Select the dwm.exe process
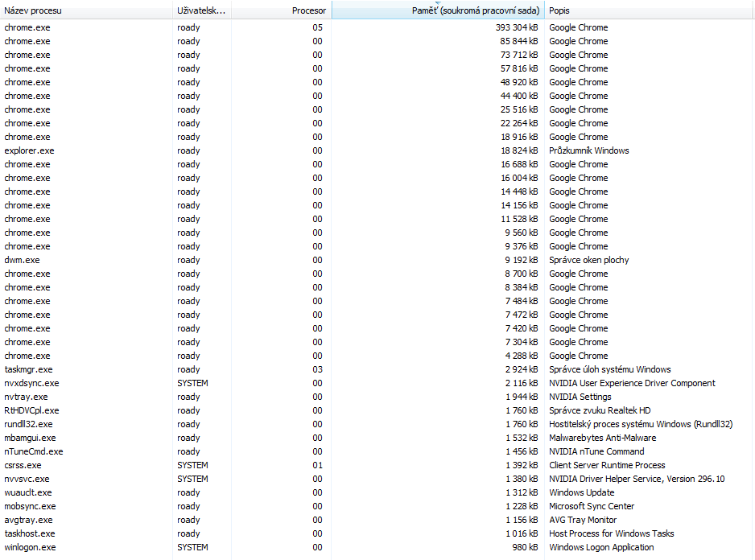 pos(23,260)
